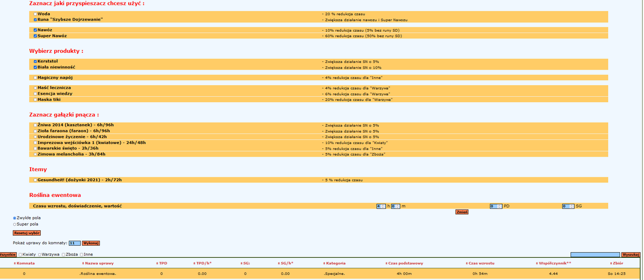Click the "0h 54m" growth time cell

click(x=479, y=274)
